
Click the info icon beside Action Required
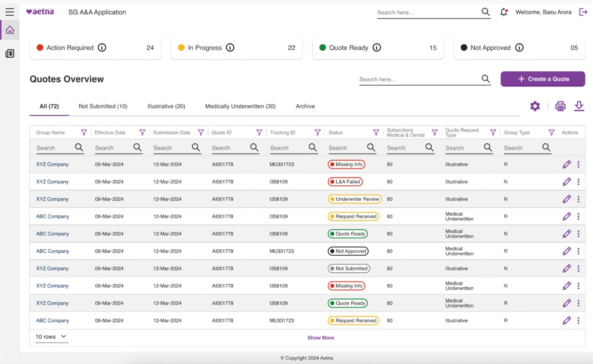point(102,47)
